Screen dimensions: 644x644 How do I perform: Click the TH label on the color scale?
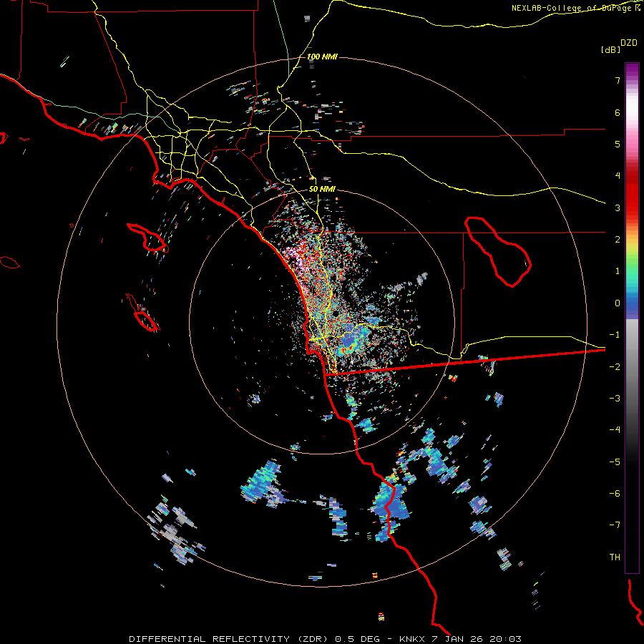tap(615, 557)
